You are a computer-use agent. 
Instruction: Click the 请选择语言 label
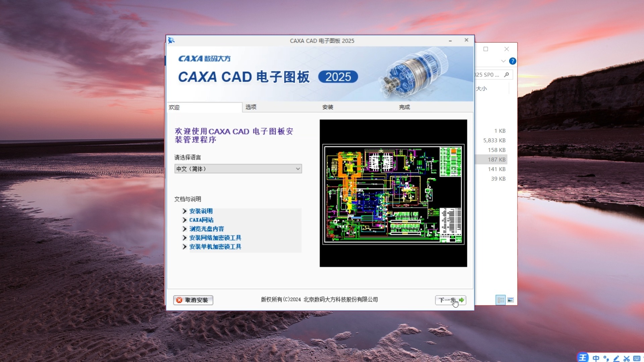187,157
